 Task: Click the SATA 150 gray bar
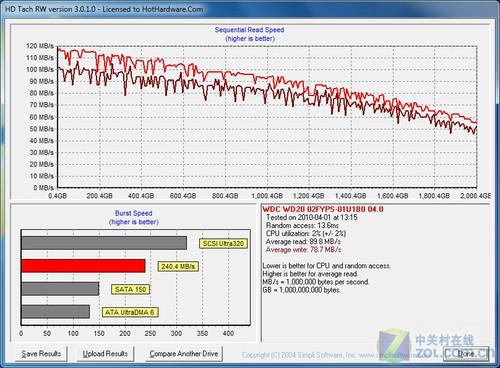point(60,289)
